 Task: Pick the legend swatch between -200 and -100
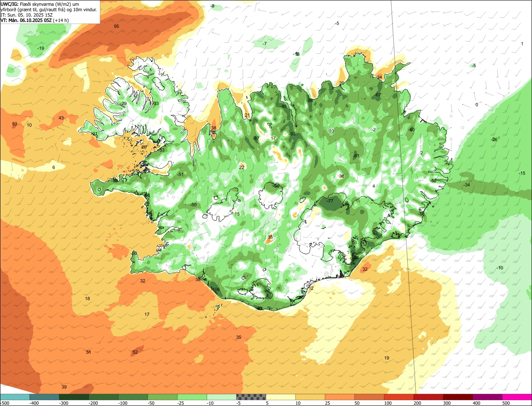pos(103,397)
